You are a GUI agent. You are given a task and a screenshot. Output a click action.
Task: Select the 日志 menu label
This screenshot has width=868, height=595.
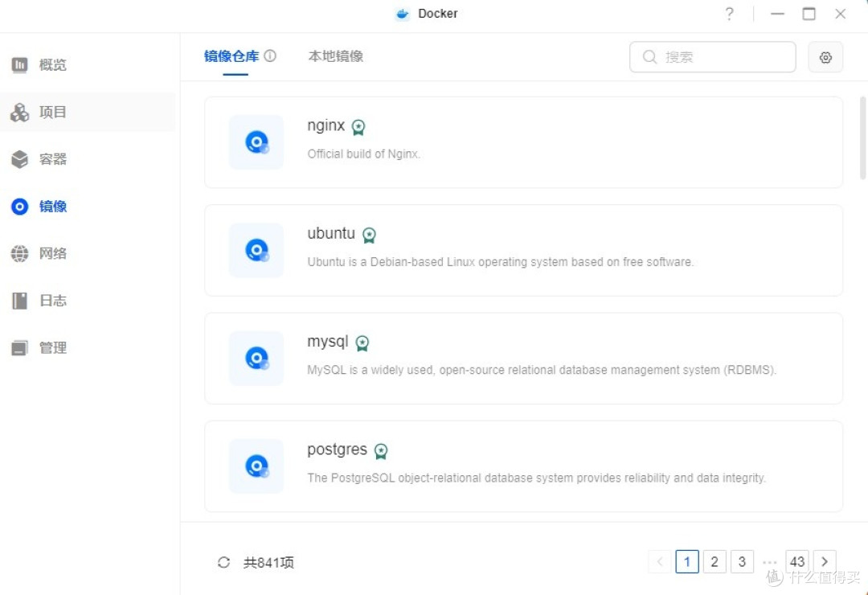pos(52,301)
